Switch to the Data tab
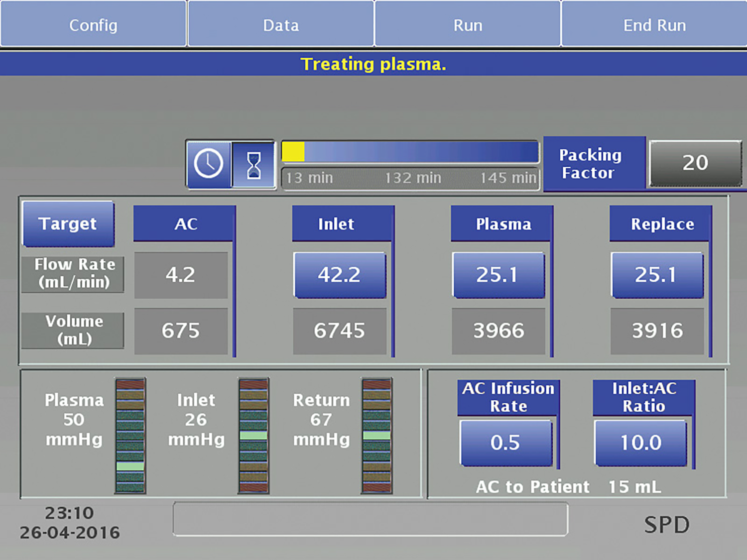This screenshot has width=747, height=560. click(281, 25)
